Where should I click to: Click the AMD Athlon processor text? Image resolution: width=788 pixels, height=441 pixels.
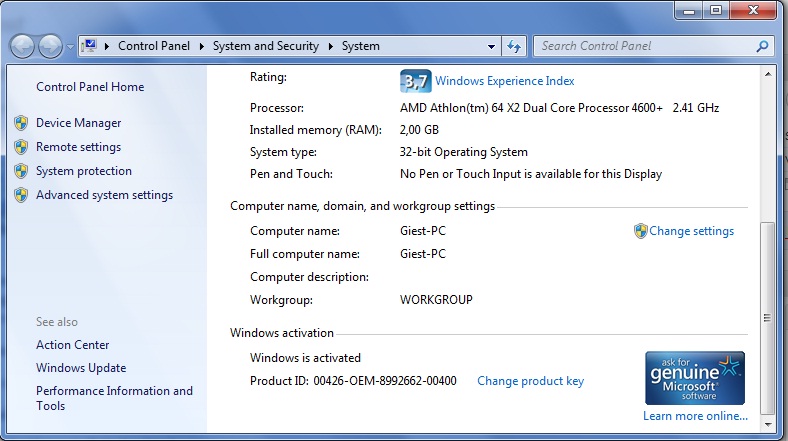coord(559,108)
